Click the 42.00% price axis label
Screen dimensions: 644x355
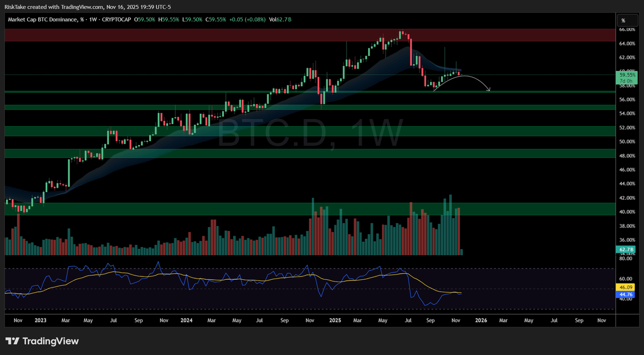[627, 198]
